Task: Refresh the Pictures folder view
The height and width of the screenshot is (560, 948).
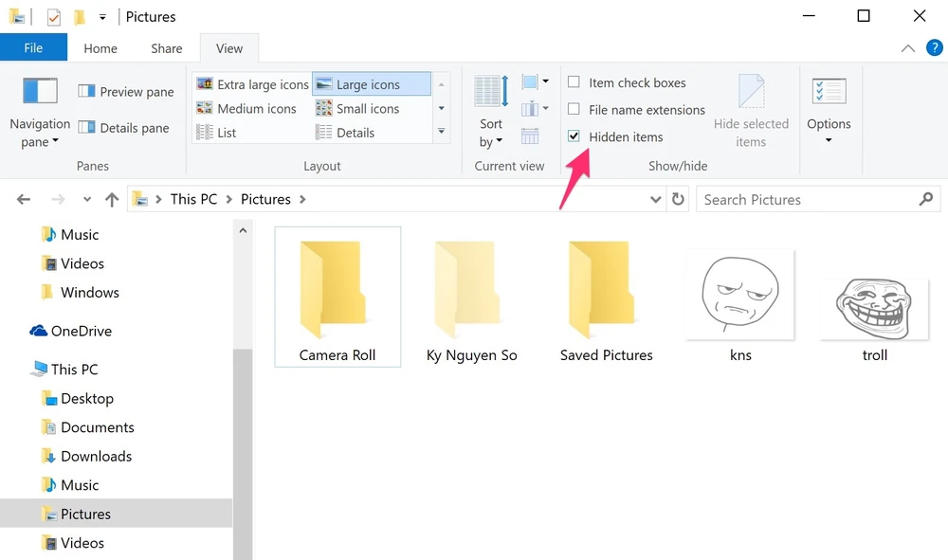Action: coord(678,199)
